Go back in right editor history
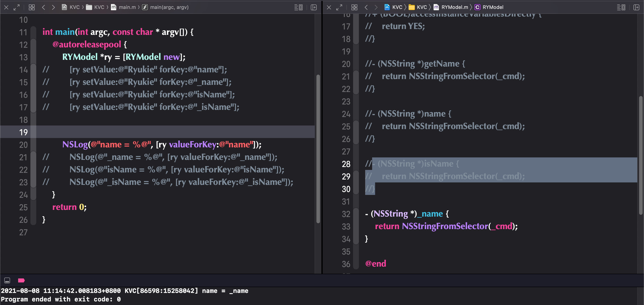 tap(366, 7)
